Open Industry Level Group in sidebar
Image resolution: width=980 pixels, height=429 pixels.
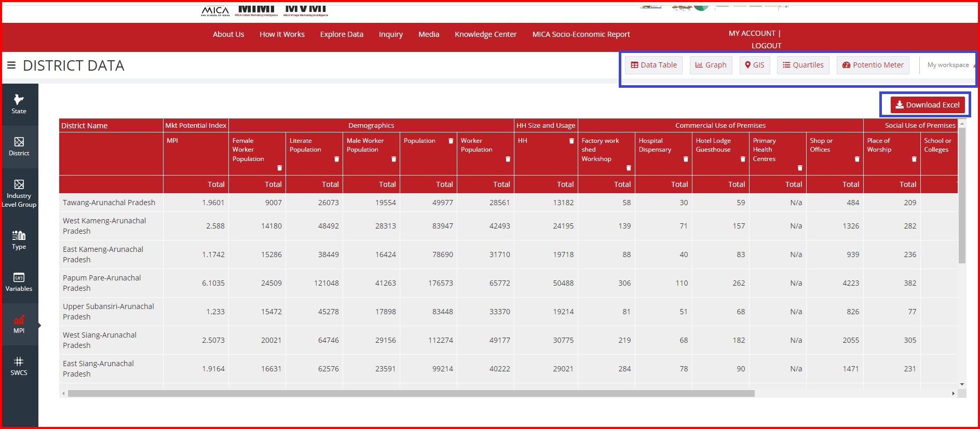click(x=19, y=193)
